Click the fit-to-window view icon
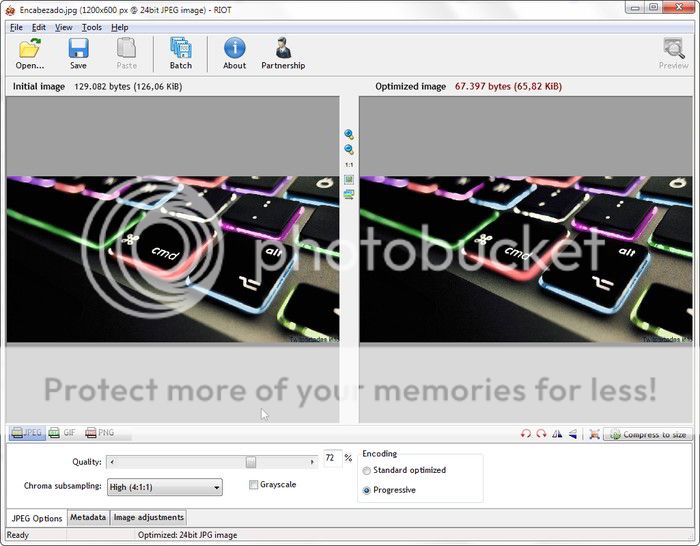The height and width of the screenshot is (546, 700). coord(349,179)
